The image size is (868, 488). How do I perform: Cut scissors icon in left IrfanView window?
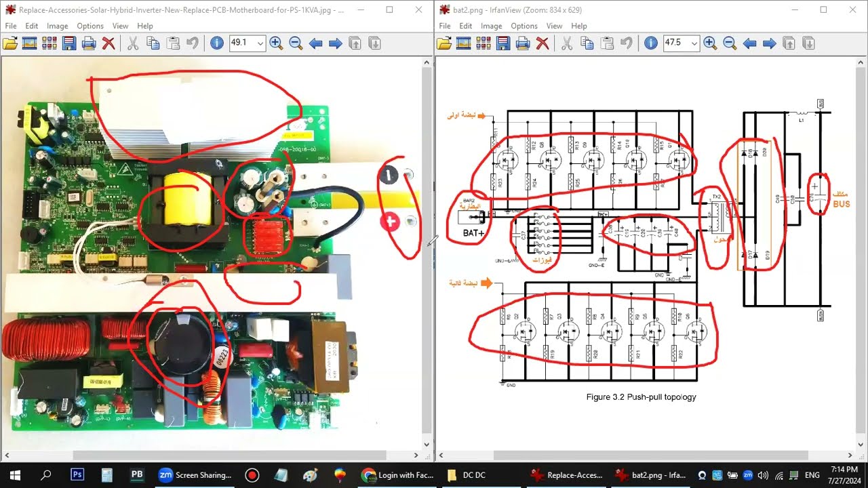[133, 43]
